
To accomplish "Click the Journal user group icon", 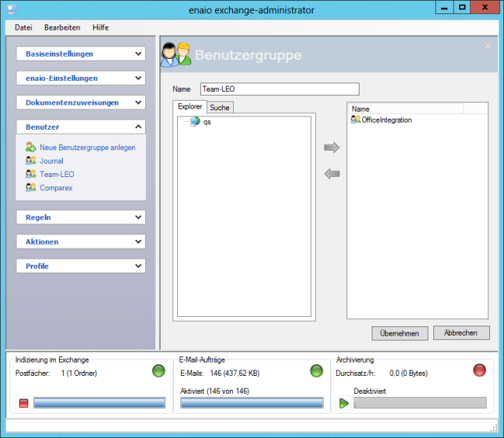I will [30, 161].
